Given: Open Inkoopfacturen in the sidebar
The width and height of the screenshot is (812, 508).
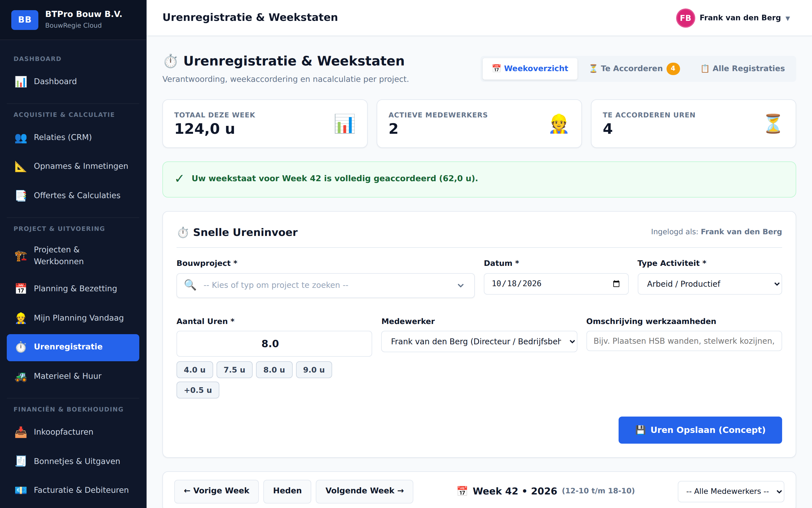Looking at the screenshot, I should [73, 432].
